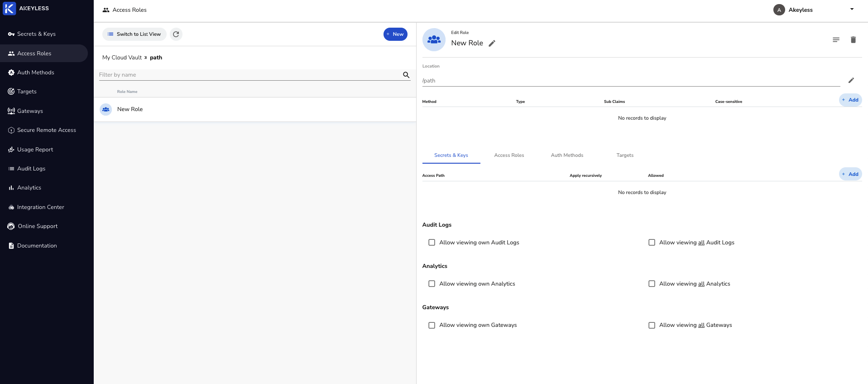Click the Usage Report chart icon

coord(11,150)
